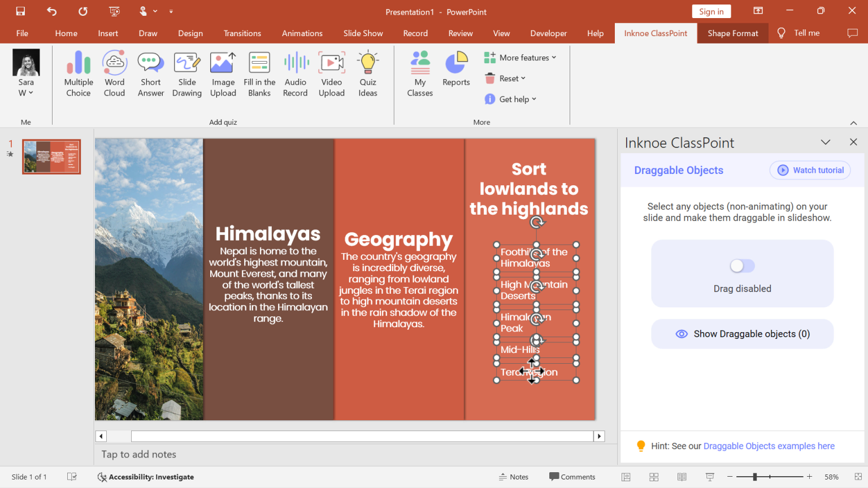
Task: Switch to the Shape Format tab
Action: pos(732,33)
